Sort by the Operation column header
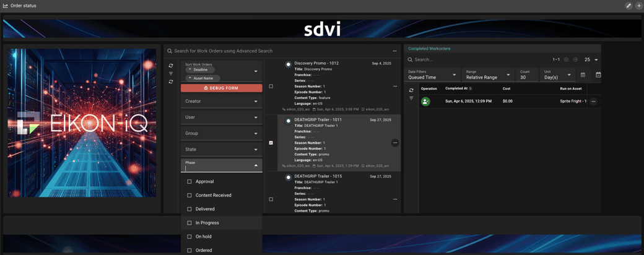 429,89
